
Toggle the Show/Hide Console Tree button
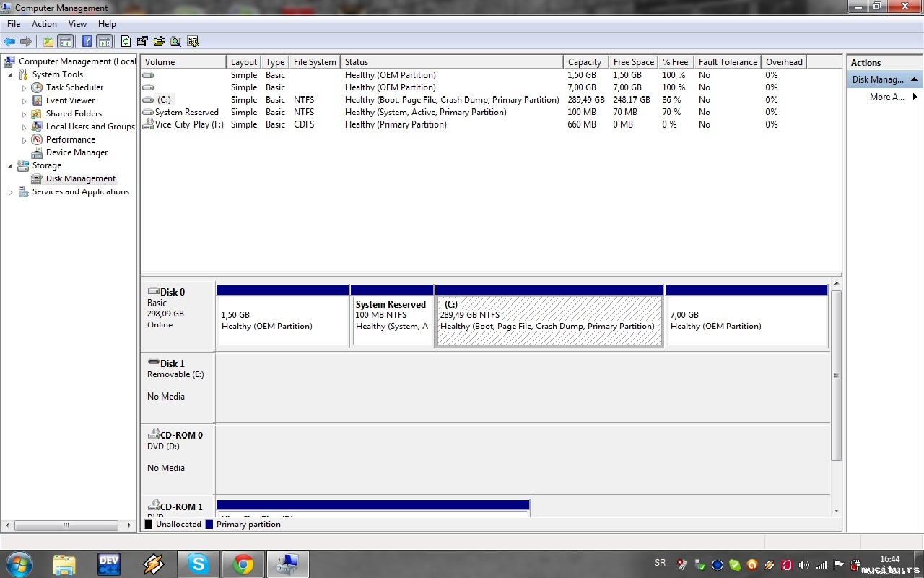pos(66,42)
